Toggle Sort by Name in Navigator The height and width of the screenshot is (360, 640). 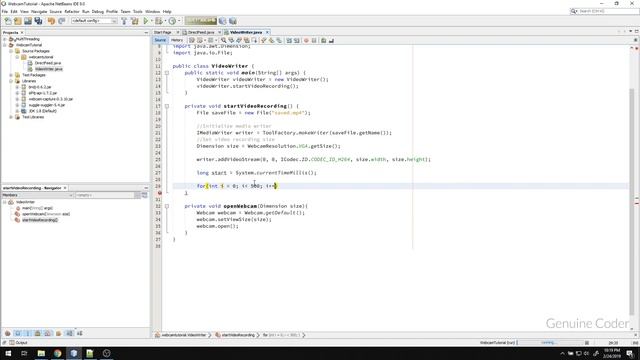coord(69,333)
